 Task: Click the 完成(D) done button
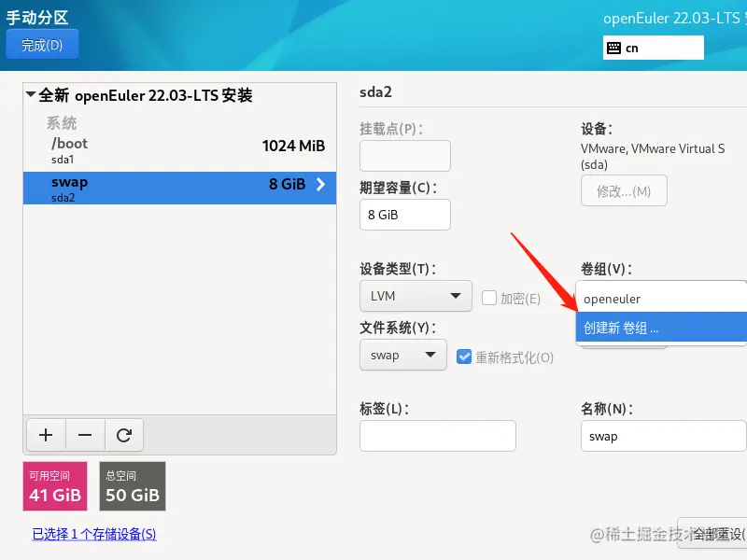[42, 45]
